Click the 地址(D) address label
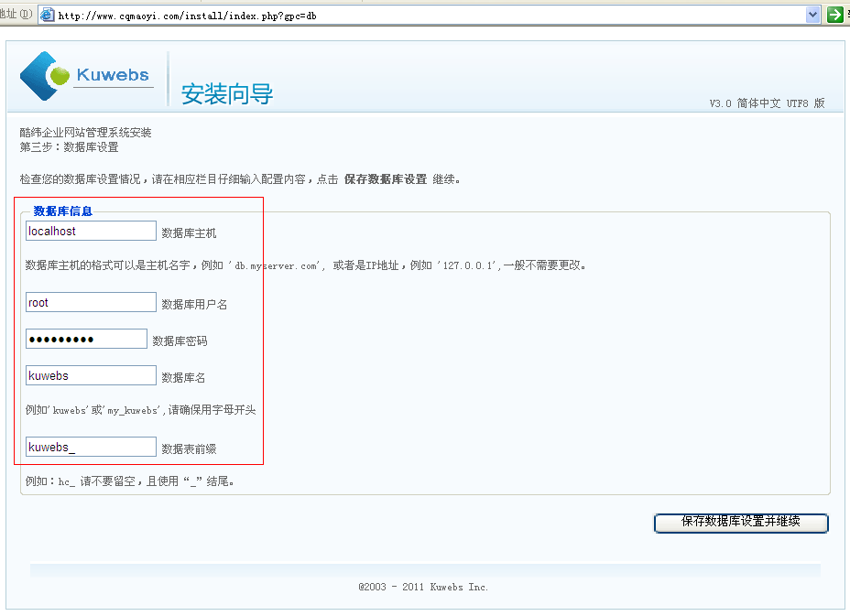This screenshot has height=616, width=850. point(16,14)
